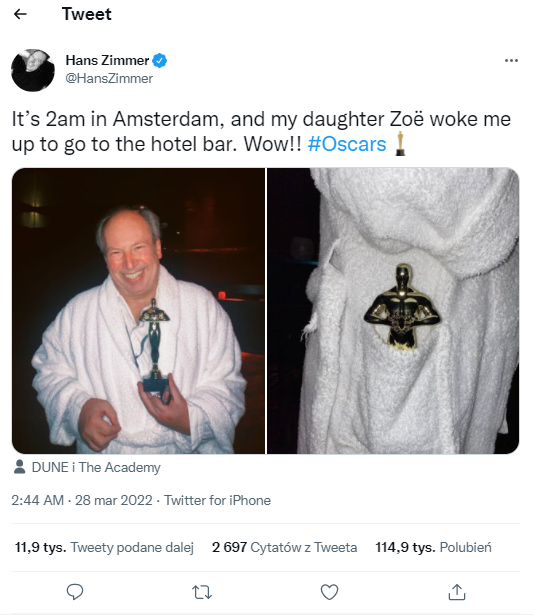533x615 pixels.
Task: Open tagged people DUNE i The Academy
Action: coord(96,467)
